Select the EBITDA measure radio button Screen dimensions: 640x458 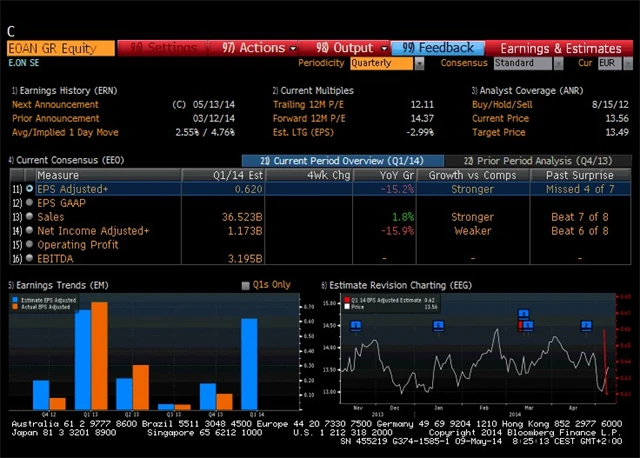coord(30,258)
